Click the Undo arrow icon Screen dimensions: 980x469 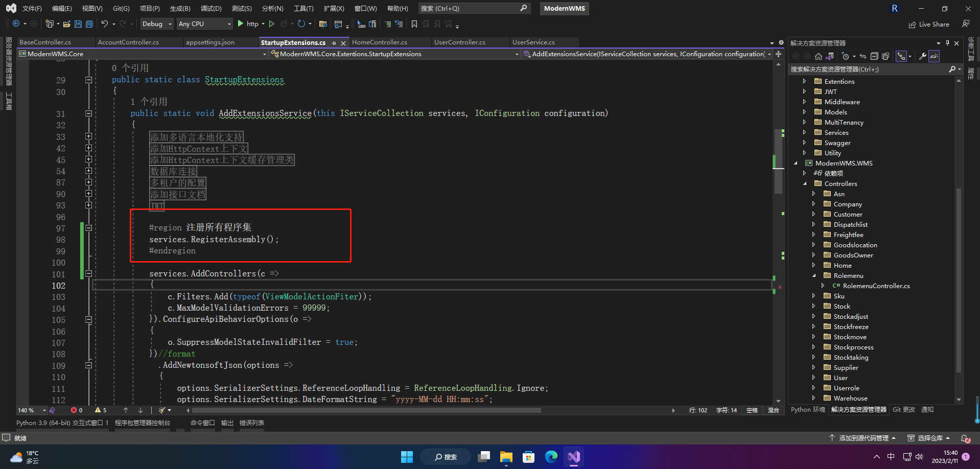[x=105, y=24]
